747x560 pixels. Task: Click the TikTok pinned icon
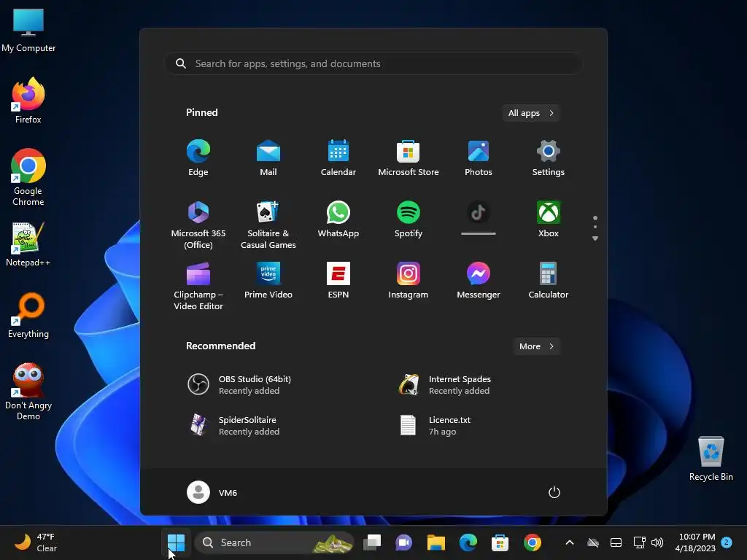[479, 213]
